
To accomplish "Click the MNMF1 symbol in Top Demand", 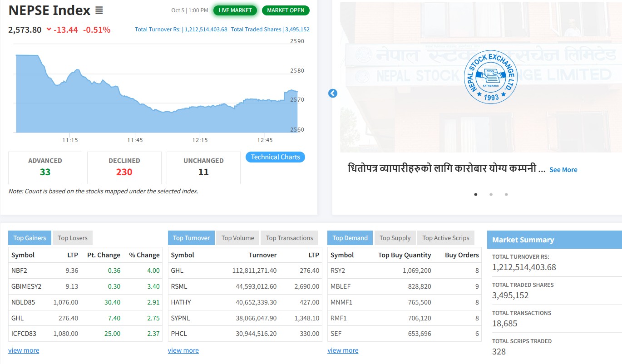I will point(341,302).
